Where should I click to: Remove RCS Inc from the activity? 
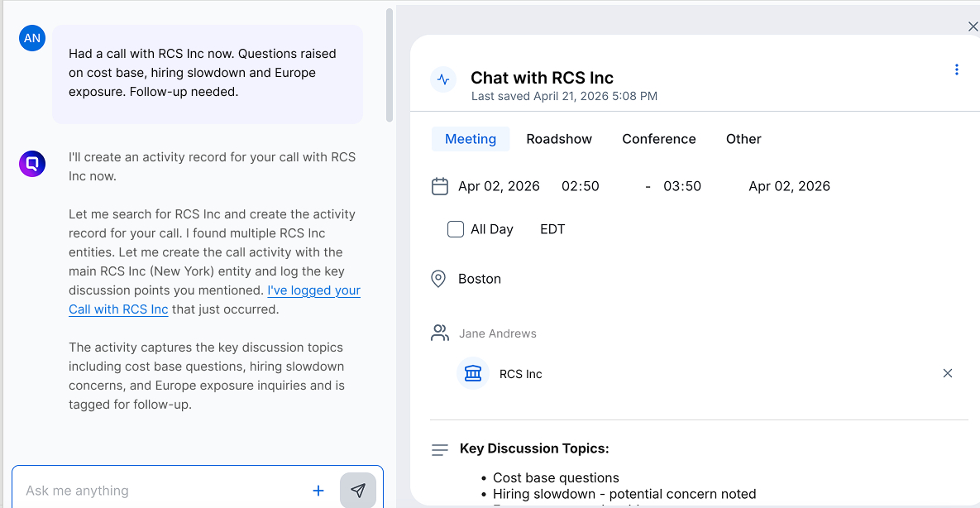pyautogui.click(x=948, y=373)
